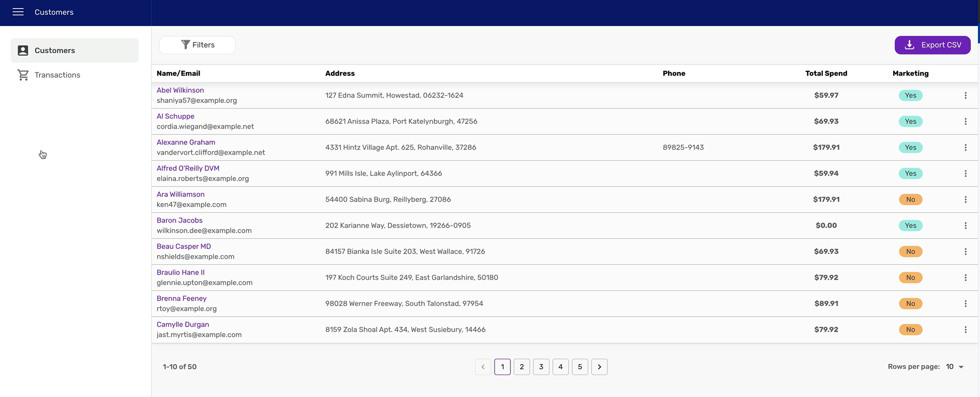The width and height of the screenshot is (980, 397).
Task: Open row actions for Brenna Feeney
Action: click(965, 304)
